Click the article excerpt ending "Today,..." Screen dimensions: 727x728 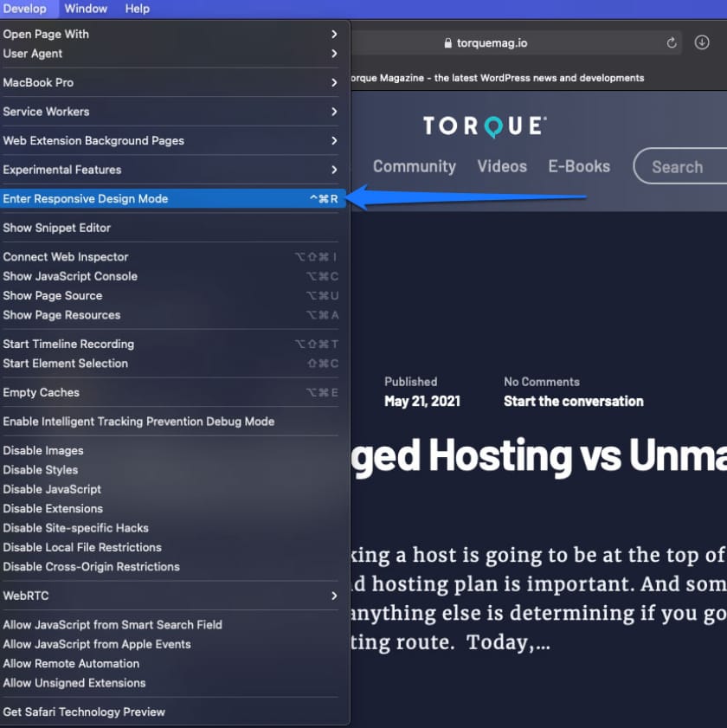tap(538, 599)
